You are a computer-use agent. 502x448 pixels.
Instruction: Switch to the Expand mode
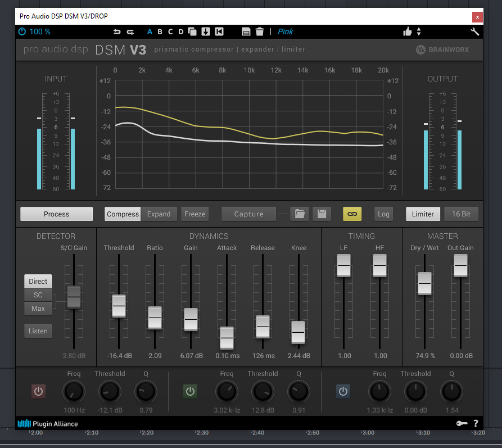coord(159,214)
